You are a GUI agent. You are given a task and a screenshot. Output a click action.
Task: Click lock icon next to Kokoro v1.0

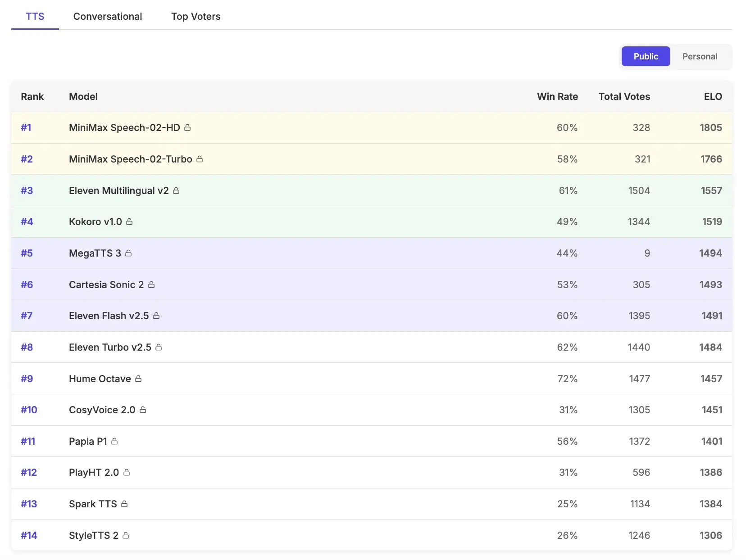point(129,222)
